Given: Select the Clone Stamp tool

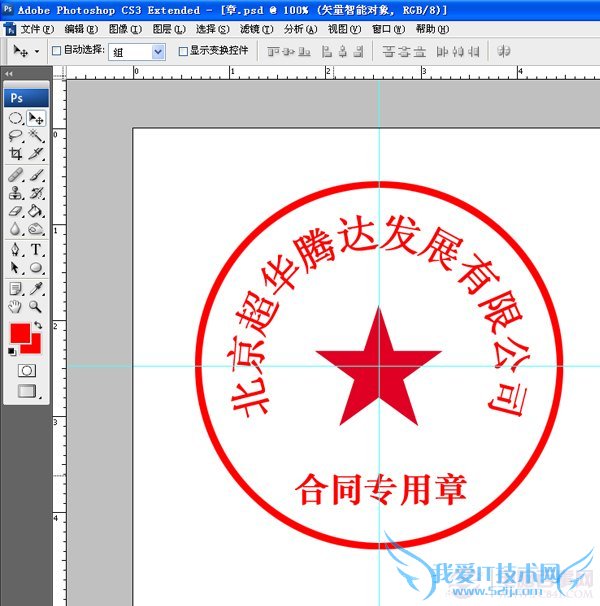Looking at the screenshot, I should [15, 193].
